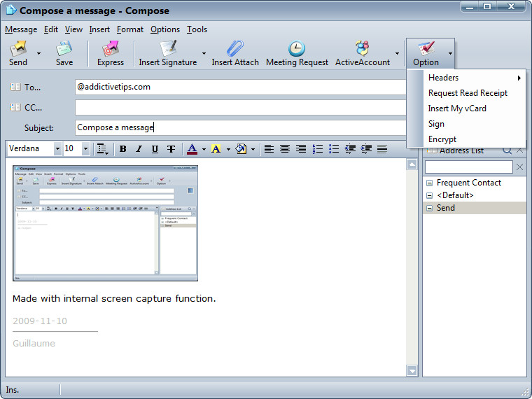
Task: Insert a bulleted list
Action: tap(334, 149)
